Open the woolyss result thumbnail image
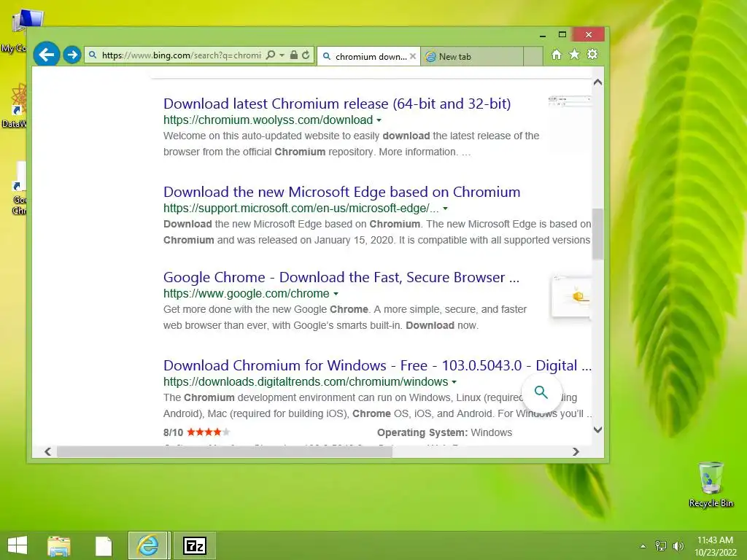Screen dimensions: 747x560 pos(570,124)
